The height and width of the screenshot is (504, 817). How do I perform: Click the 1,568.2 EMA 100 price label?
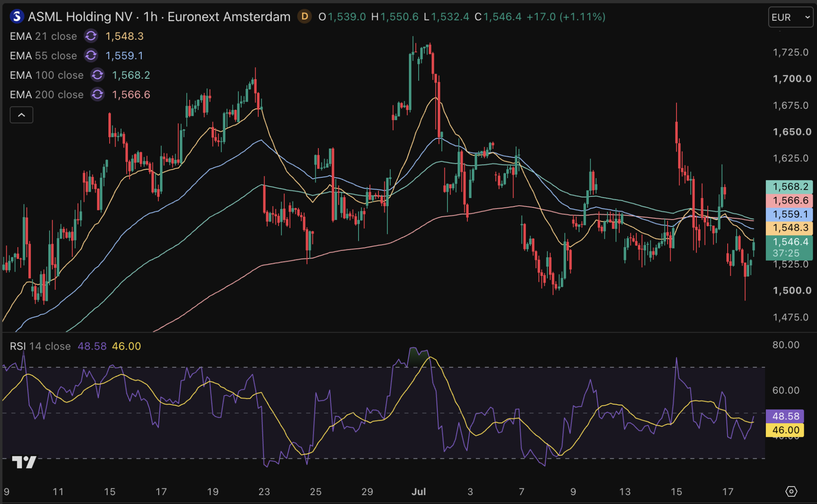tap(789, 187)
